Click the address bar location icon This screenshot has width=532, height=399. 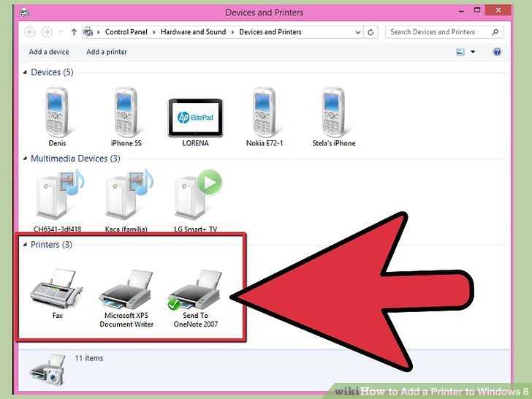(88, 32)
